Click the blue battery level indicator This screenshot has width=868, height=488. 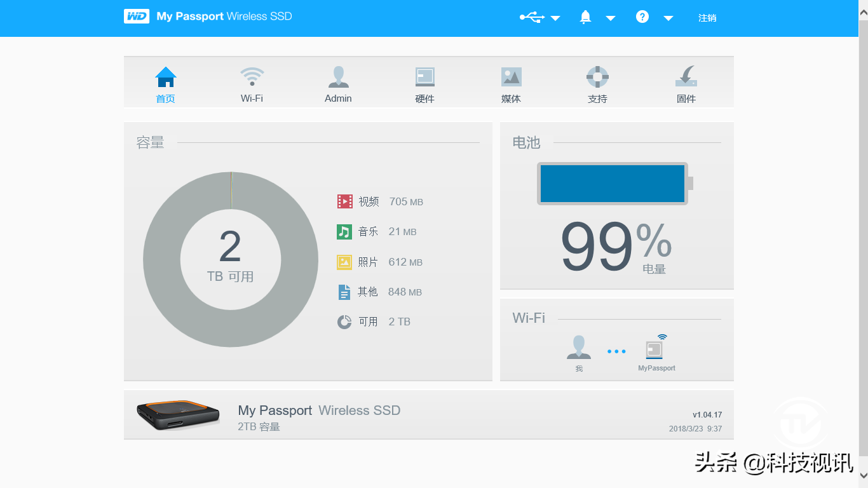pyautogui.click(x=613, y=184)
